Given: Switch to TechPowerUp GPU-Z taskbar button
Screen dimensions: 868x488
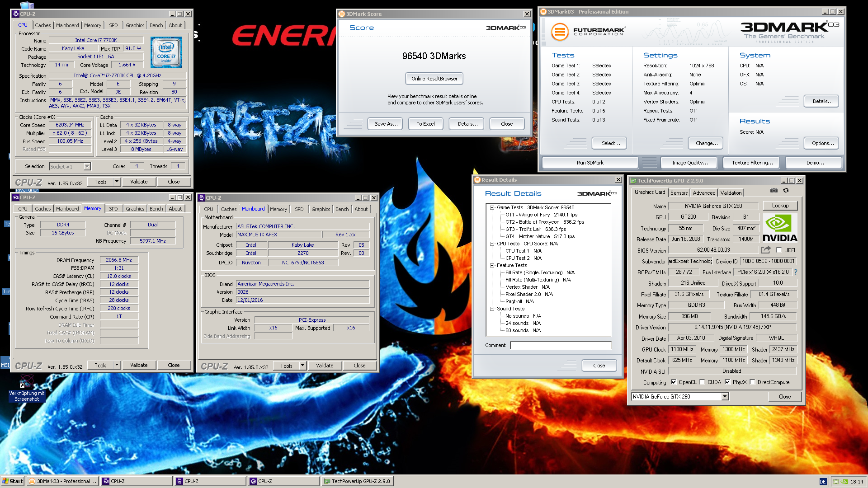Looking at the screenshot, I should pyautogui.click(x=357, y=481).
